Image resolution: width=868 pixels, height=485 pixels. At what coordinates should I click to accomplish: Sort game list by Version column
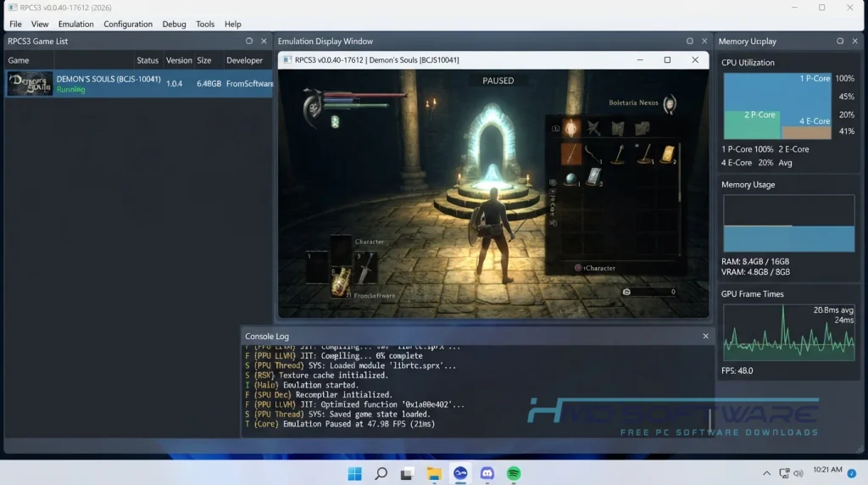[179, 60]
